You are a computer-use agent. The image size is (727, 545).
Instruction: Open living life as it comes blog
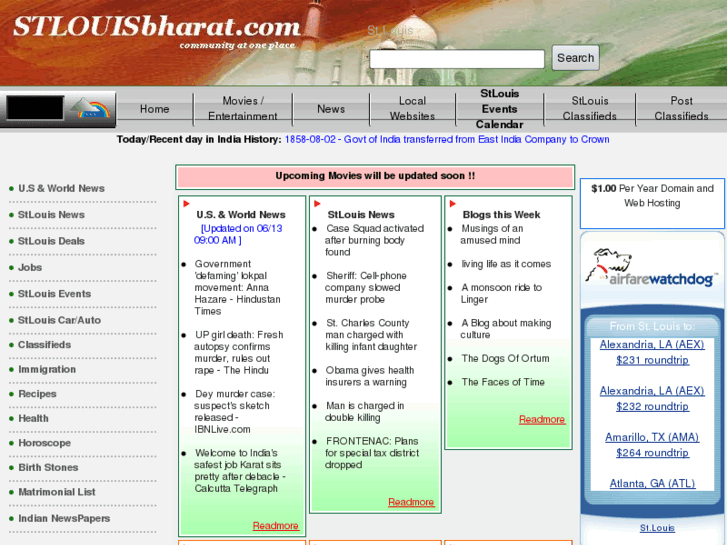click(x=506, y=264)
